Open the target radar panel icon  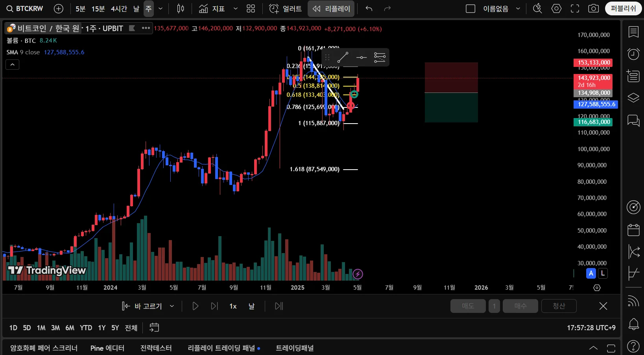click(x=633, y=207)
